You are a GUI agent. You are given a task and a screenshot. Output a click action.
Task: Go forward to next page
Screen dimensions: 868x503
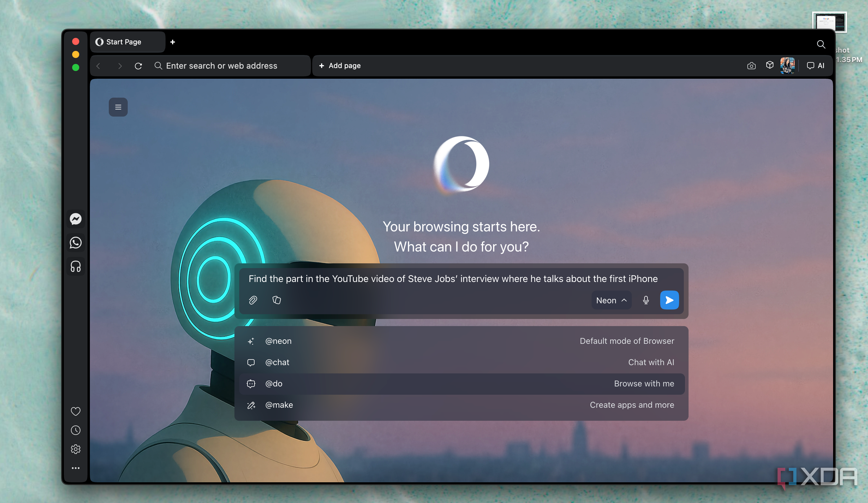119,66
